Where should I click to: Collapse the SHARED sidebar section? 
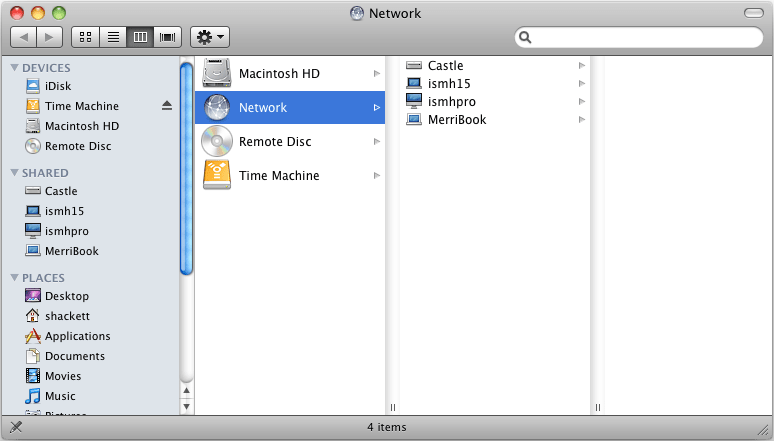(x=15, y=173)
